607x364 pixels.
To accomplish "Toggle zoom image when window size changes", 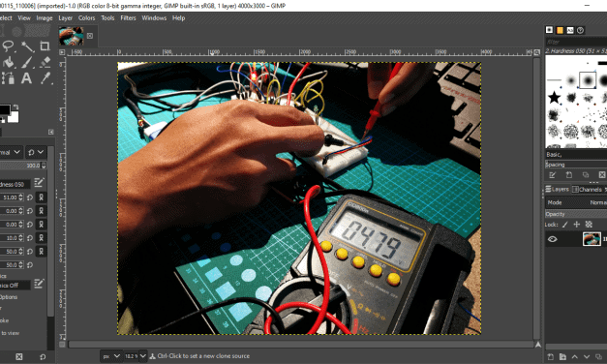I will [x=537, y=52].
